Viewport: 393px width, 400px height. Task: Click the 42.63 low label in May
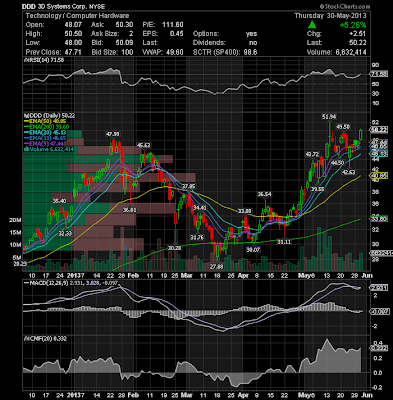348,172
